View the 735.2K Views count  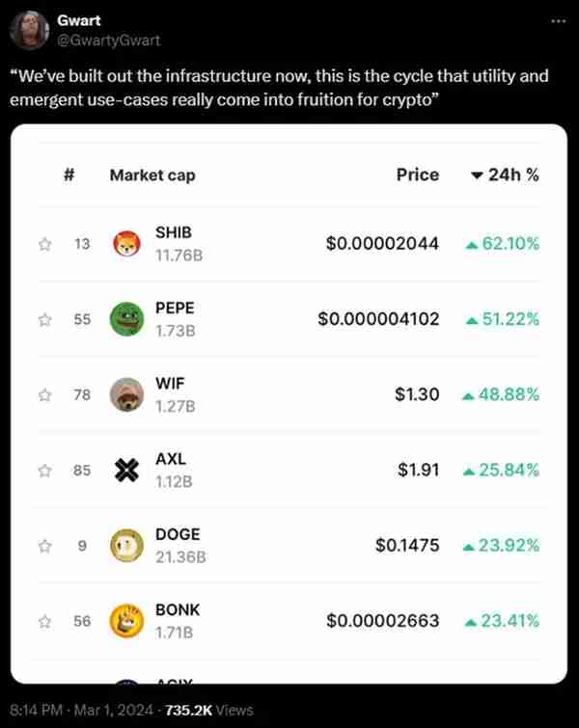tap(209, 710)
